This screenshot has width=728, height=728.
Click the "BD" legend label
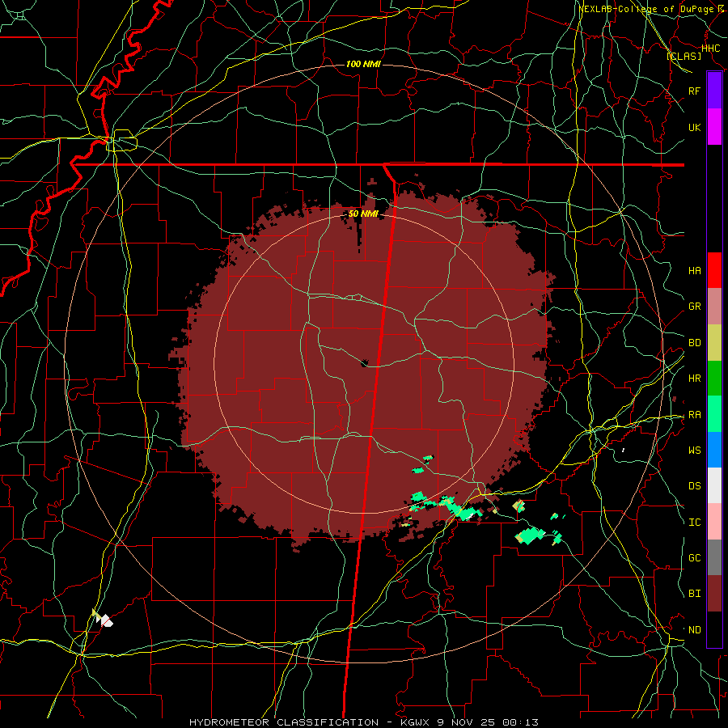pos(694,343)
